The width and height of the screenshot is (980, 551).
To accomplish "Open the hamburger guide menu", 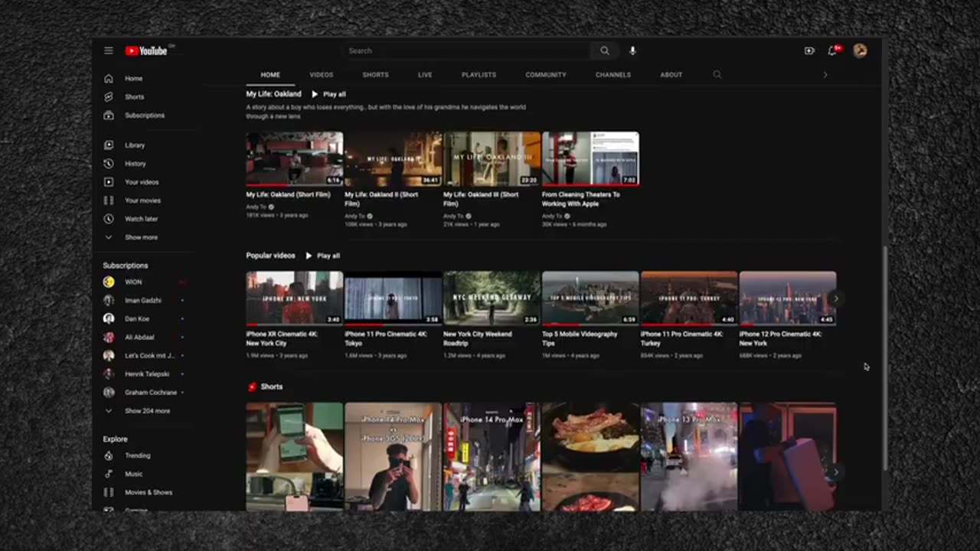I will 109,51.
